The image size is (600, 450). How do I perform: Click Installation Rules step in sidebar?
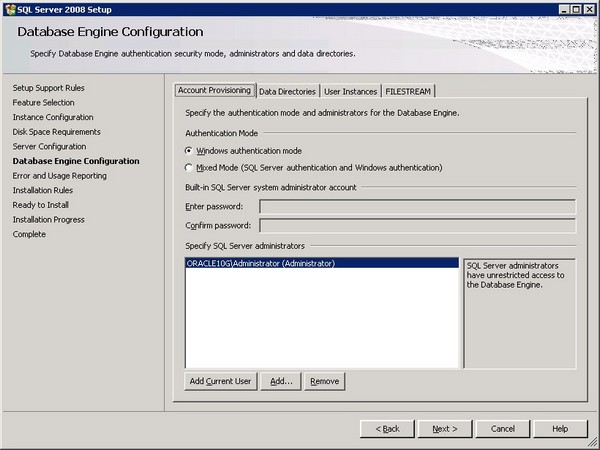(x=43, y=190)
